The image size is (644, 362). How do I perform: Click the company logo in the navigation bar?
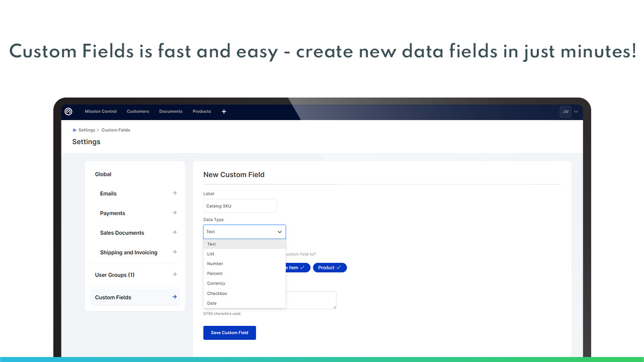[68, 112]
